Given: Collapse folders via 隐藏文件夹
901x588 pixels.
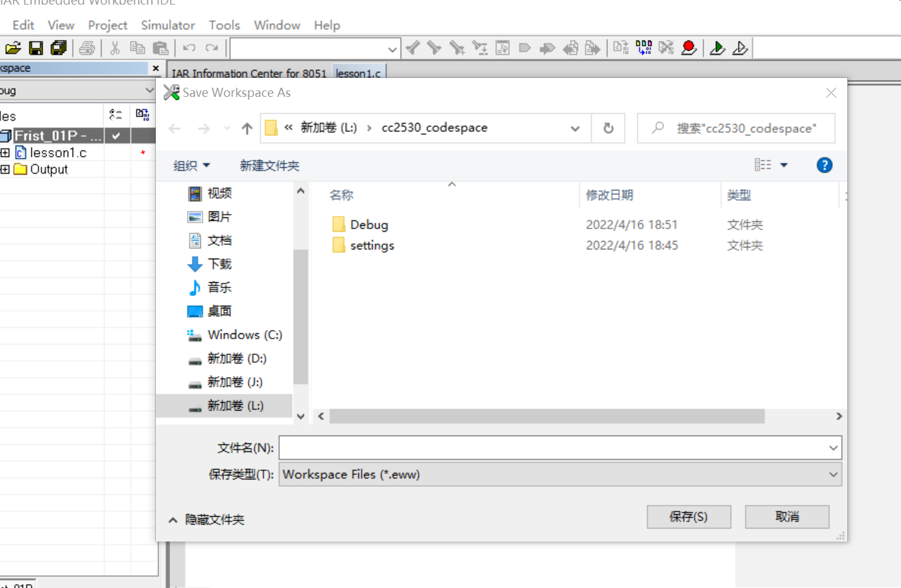Looking at the screenshot, I should click(x=206, y=519).
